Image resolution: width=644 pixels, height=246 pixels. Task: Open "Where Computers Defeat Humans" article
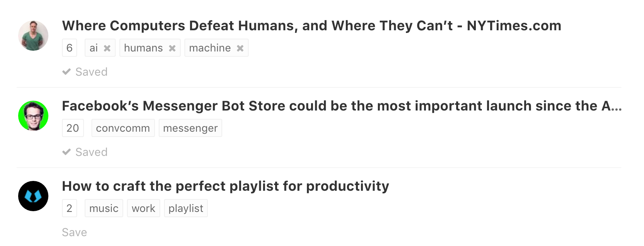click(311, 26)
